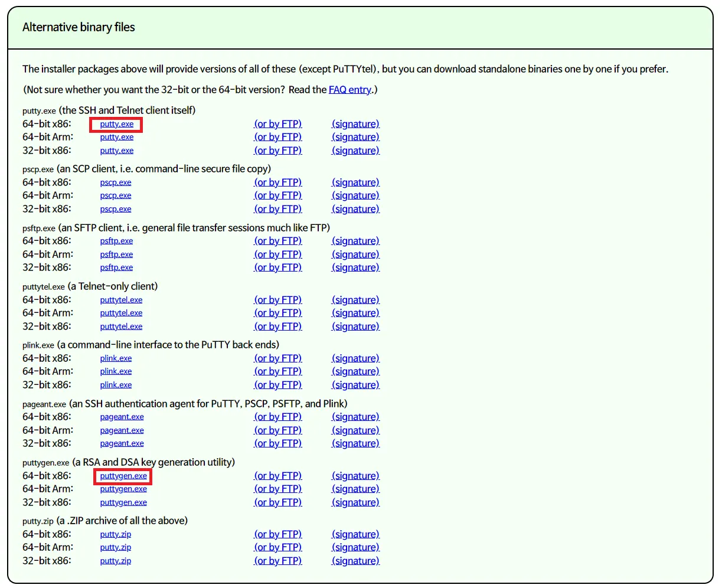722x588 pixels.
Task: Download 64-bit Arm puttytel.exe
Action: click(x=121, y=313)
